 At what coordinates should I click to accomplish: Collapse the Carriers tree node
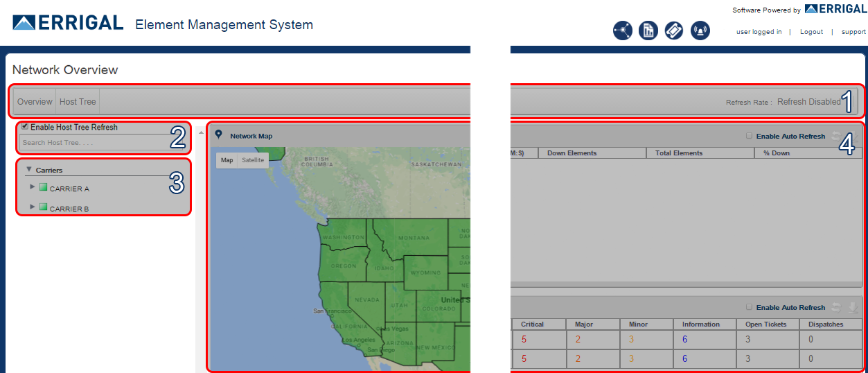click(29, 169)
